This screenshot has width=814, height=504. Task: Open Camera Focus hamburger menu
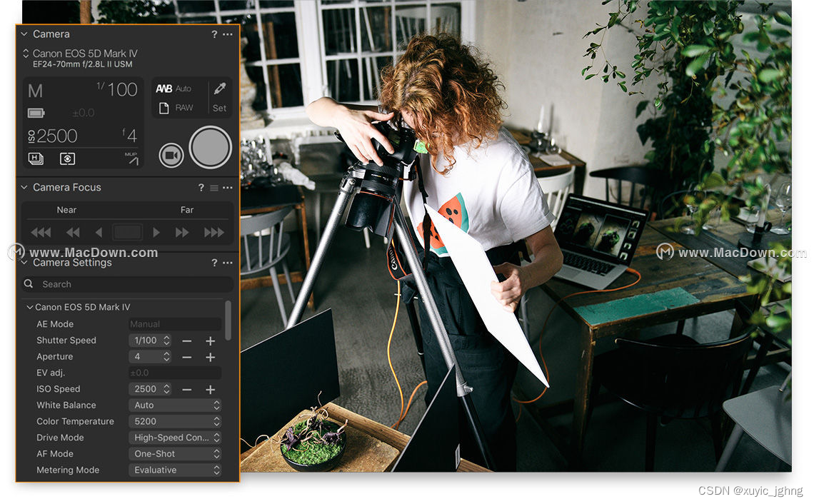pyautogui.click(x=214, y=187)
